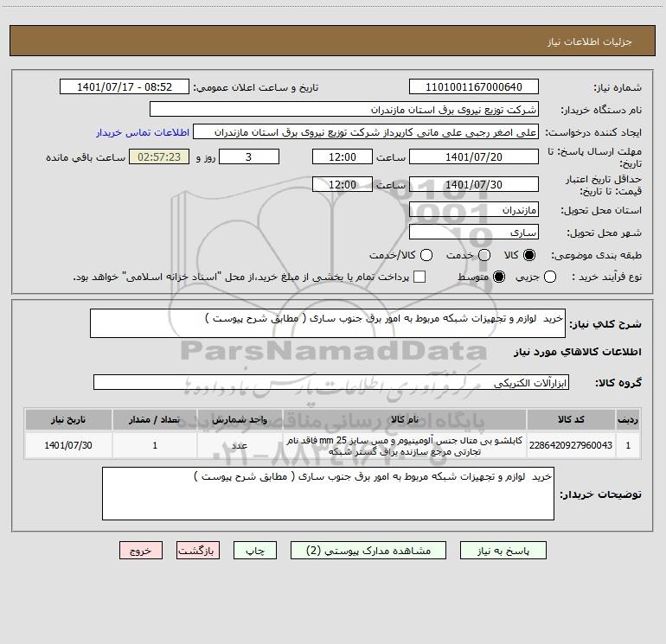Screen dimensions: 666x644
Task: Select the خدمت radio button
Action: click(484, 255)
